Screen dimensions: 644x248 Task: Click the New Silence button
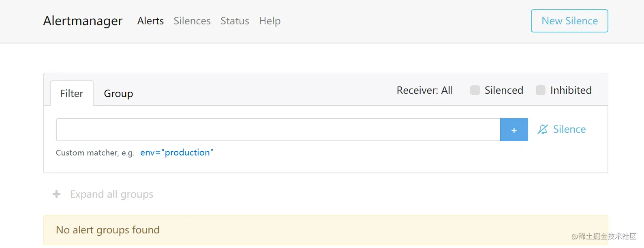[x=569, y=21]
